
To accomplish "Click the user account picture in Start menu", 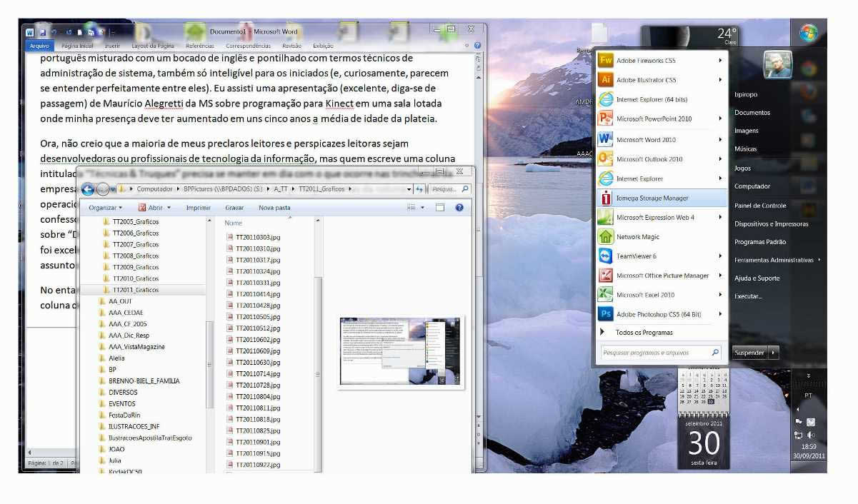I will coord(777,65).
